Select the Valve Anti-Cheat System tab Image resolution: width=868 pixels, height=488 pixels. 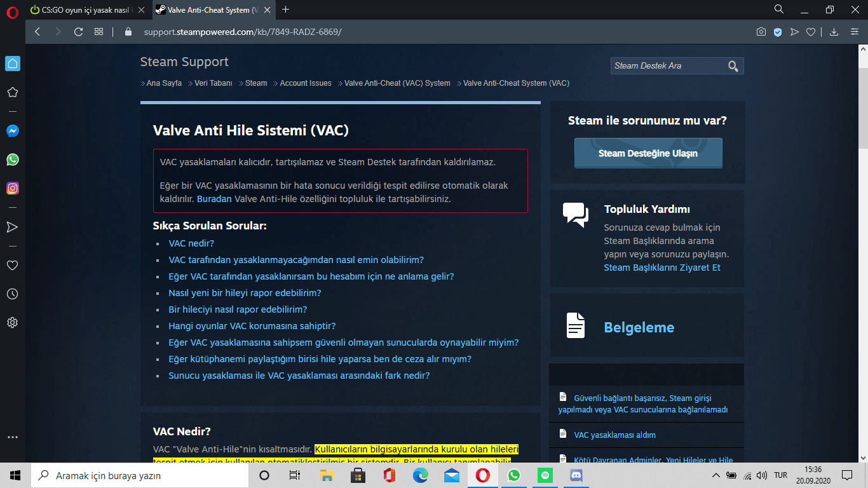pyautogui.click(x=214, y=10)
